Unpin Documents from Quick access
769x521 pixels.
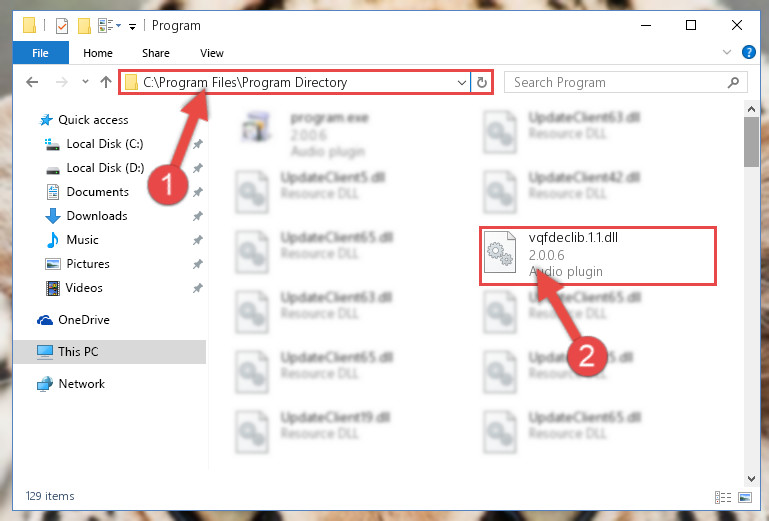coord(198,192)
